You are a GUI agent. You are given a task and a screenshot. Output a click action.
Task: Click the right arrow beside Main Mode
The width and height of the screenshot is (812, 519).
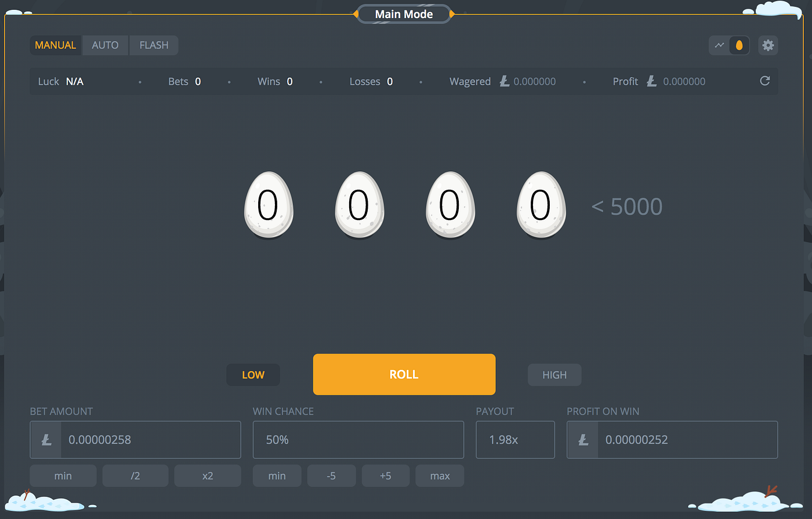point(452,13)
